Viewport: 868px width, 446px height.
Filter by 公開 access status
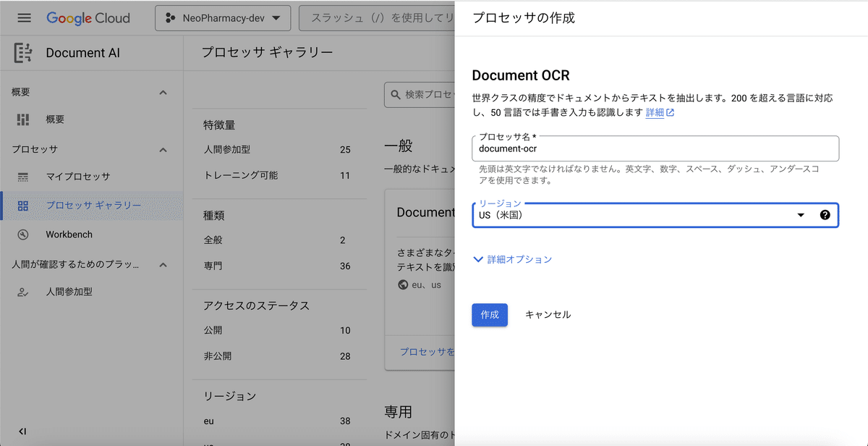click(x=276, y=330)
